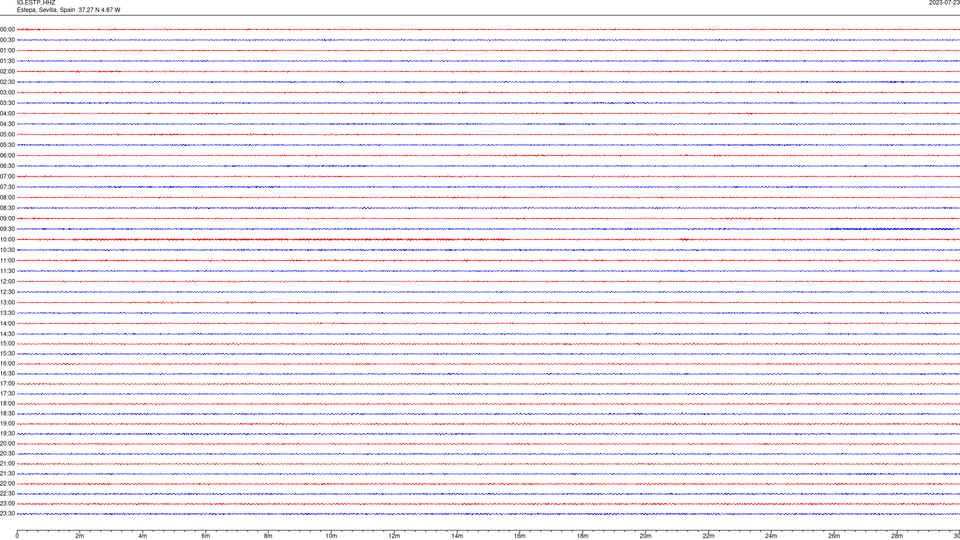Select the 18:00 time row label
Image resolution: width=960 pixels, height=540 pixels.
7,403
